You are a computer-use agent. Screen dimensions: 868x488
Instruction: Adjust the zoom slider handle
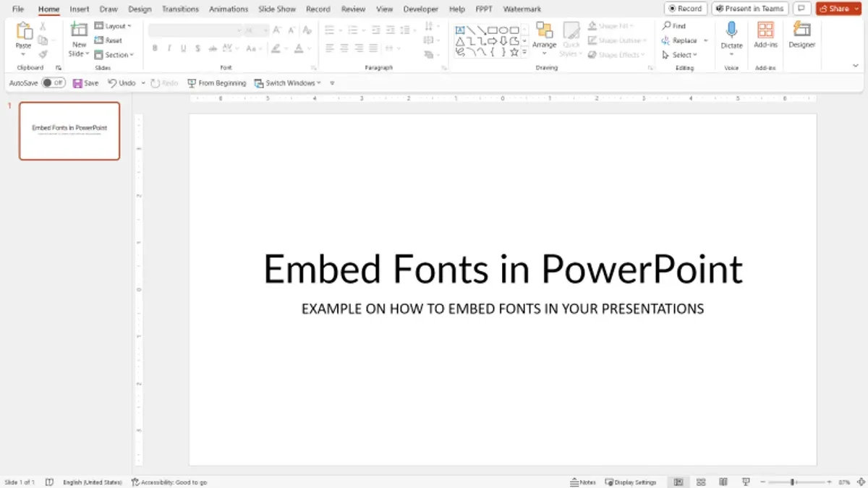click(792, 482)
